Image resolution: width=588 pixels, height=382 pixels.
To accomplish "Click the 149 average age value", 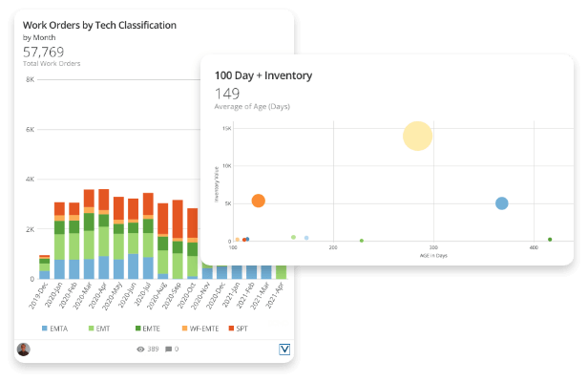I will (227, 94).
